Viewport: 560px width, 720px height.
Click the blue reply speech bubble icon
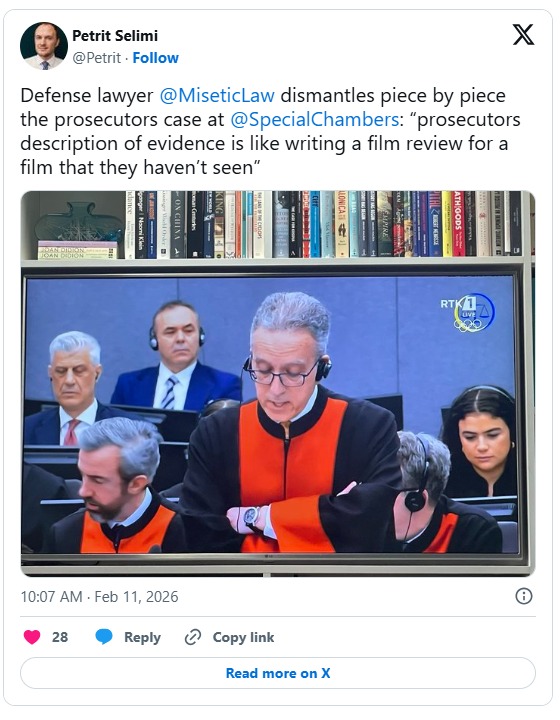104,637
